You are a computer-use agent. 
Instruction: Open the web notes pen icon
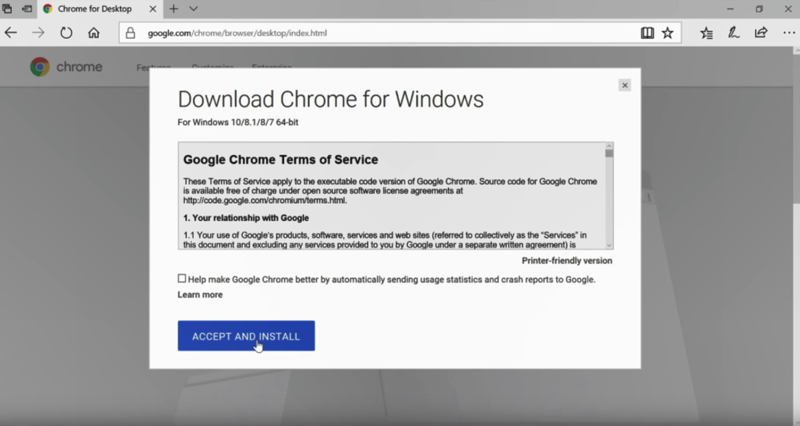(x=734, y=33)
